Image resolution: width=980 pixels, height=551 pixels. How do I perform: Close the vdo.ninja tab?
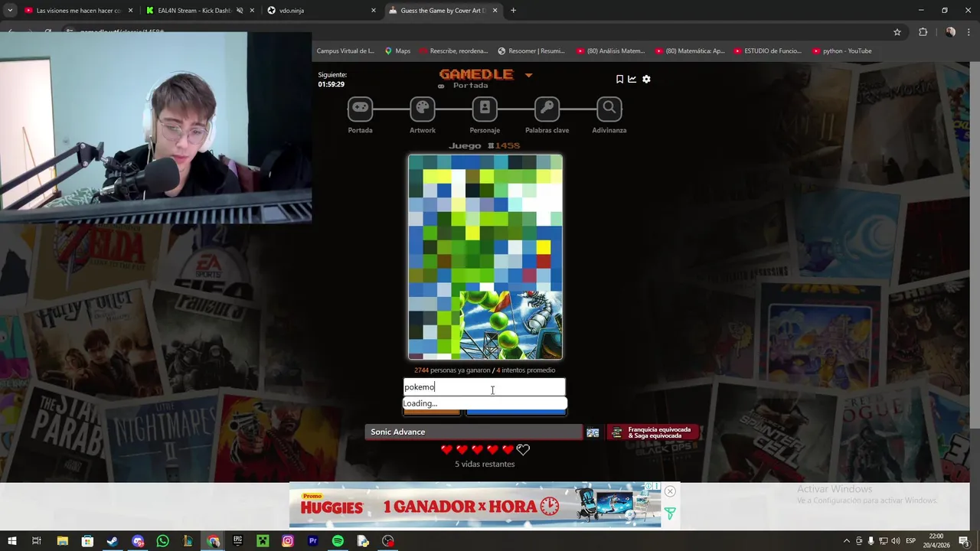(x=374, y=11)
